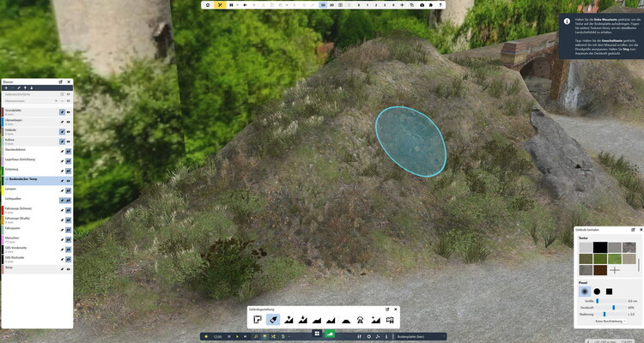Switch to 2D view mode
This screenshot has height=343, width=644.
point(331,5)
